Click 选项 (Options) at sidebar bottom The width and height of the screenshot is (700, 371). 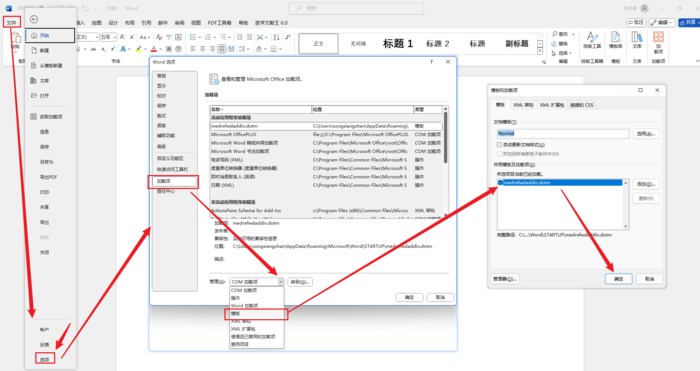tap(45, 358)
